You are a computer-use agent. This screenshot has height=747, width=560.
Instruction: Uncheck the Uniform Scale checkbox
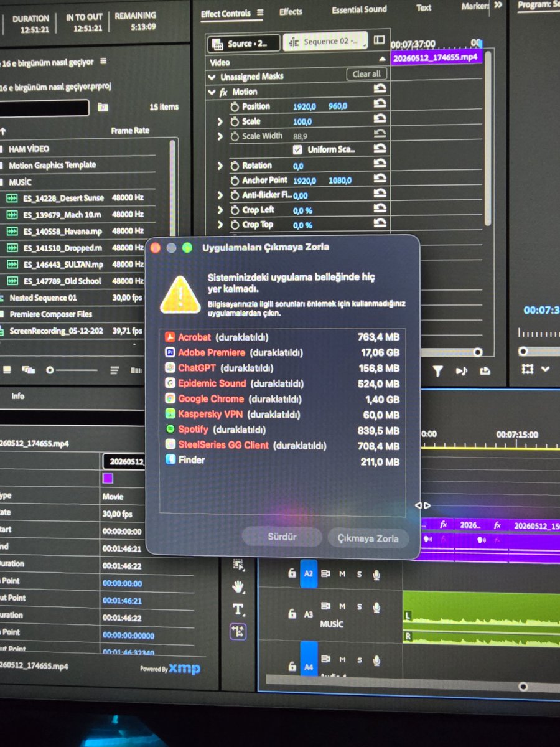coord(297,150)
